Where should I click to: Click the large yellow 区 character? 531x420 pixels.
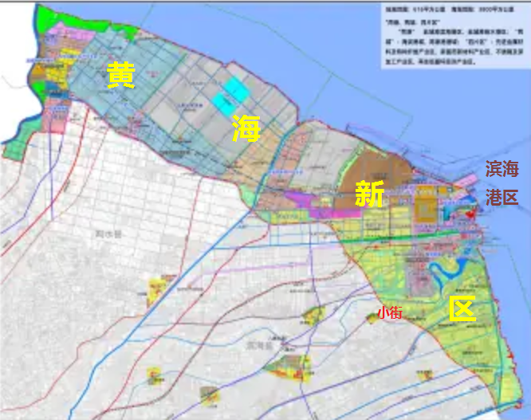462,308
